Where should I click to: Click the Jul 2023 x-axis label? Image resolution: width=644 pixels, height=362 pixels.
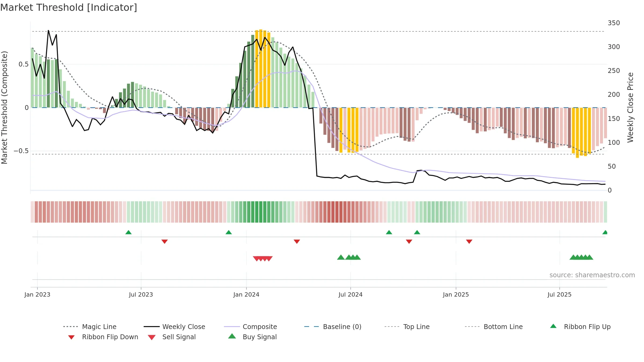tap(141, 295)
